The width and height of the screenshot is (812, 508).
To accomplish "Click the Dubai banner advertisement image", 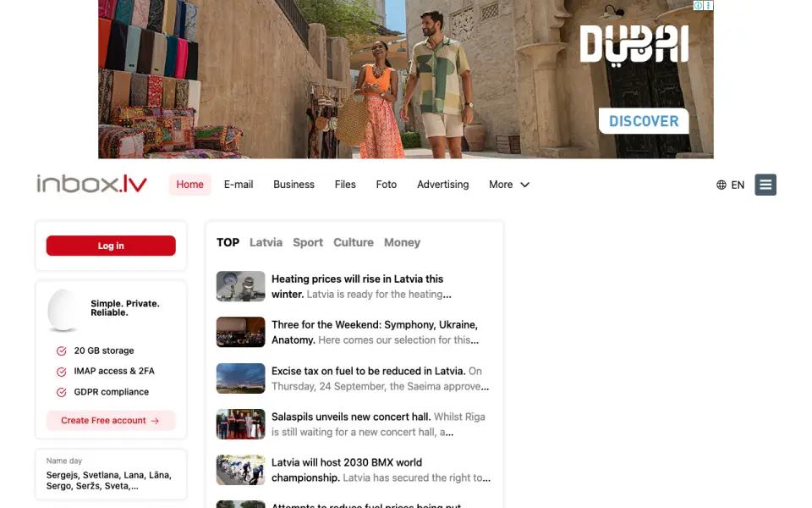I will (406, 80).
